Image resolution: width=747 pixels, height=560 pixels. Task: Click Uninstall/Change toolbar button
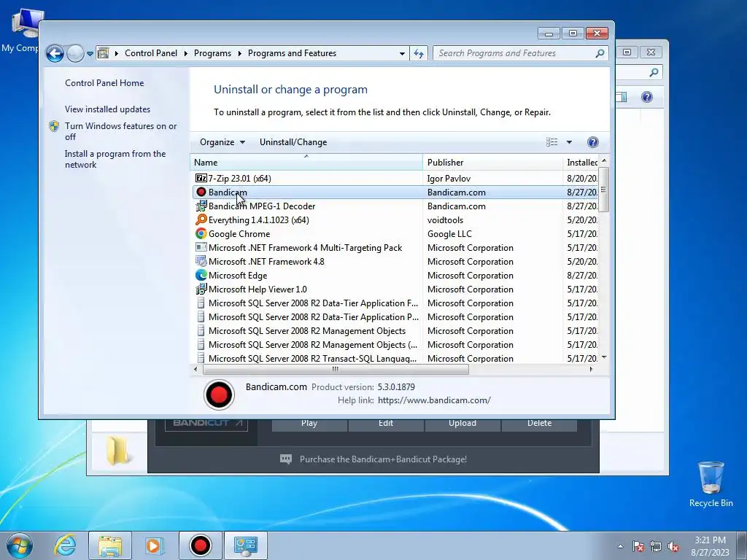[x=293, y=142]
